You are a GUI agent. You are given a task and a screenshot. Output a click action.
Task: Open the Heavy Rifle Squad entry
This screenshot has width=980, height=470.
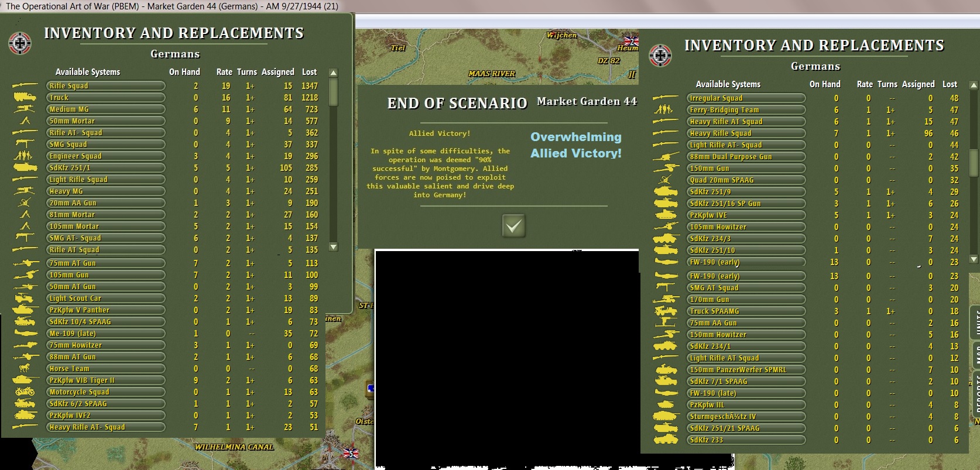point(746,133)
